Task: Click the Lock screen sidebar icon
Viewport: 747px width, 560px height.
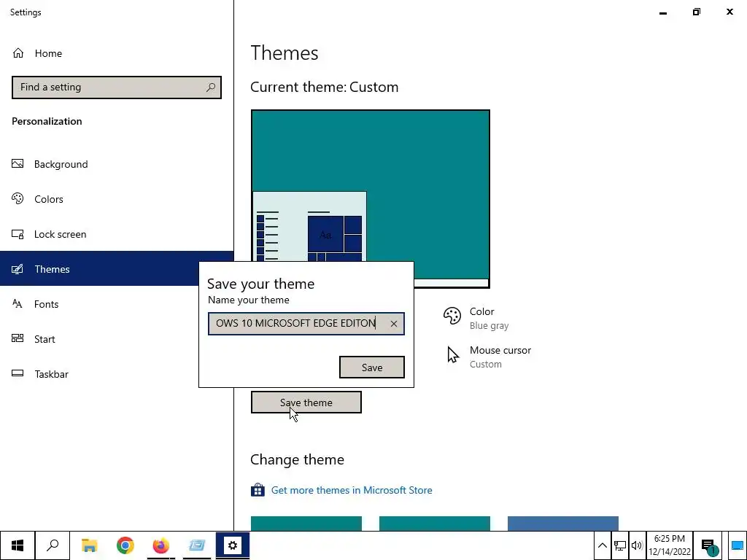Action: tap(18, 234)
